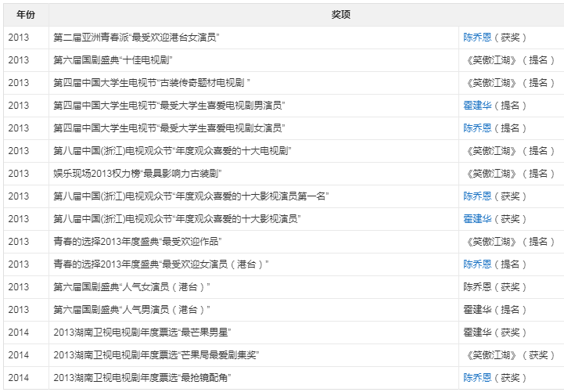
Task: Click 陈乔恩(获奖) text in 人气女演员 row
Action: pos(495,287)
